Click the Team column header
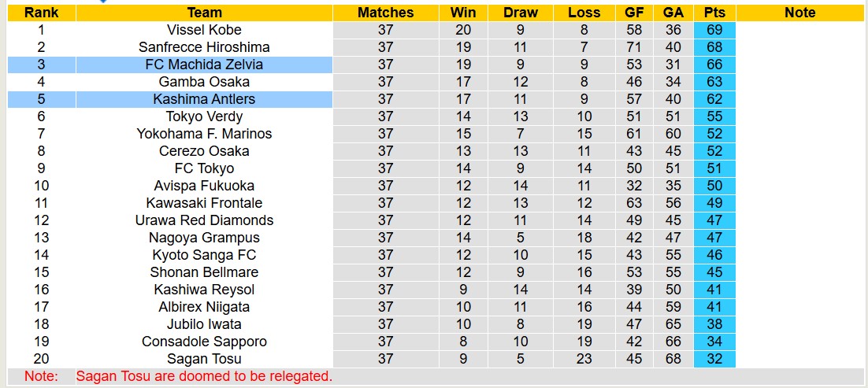Viewport: 868px width, 388px height. pos(204,13)
